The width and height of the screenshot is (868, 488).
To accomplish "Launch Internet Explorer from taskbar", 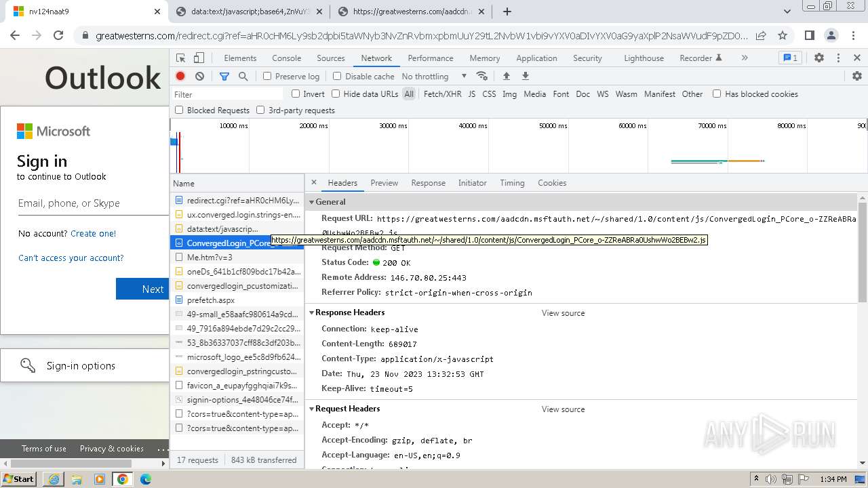I will click(x=54, y=479).
